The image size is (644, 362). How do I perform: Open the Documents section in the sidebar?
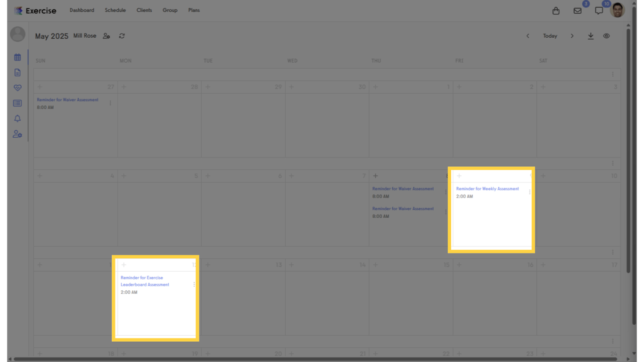pos(17,72)
